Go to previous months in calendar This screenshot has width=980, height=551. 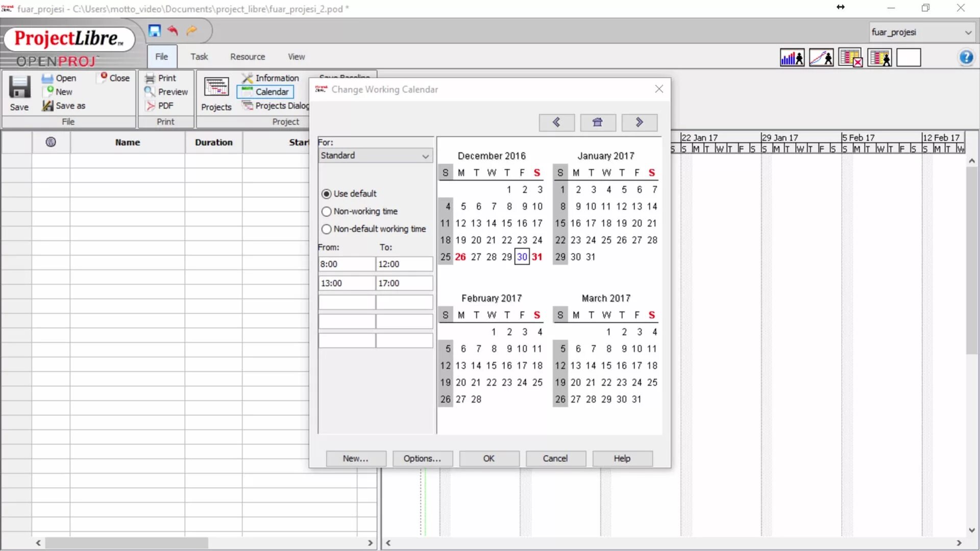click(x=556, y=122)
